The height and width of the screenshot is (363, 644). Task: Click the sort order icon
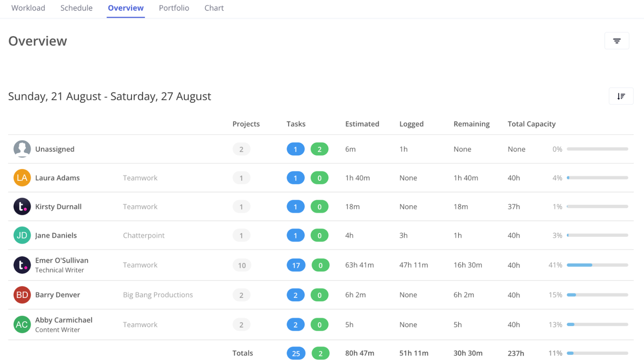pyautogui.click(x=621, y=96)
